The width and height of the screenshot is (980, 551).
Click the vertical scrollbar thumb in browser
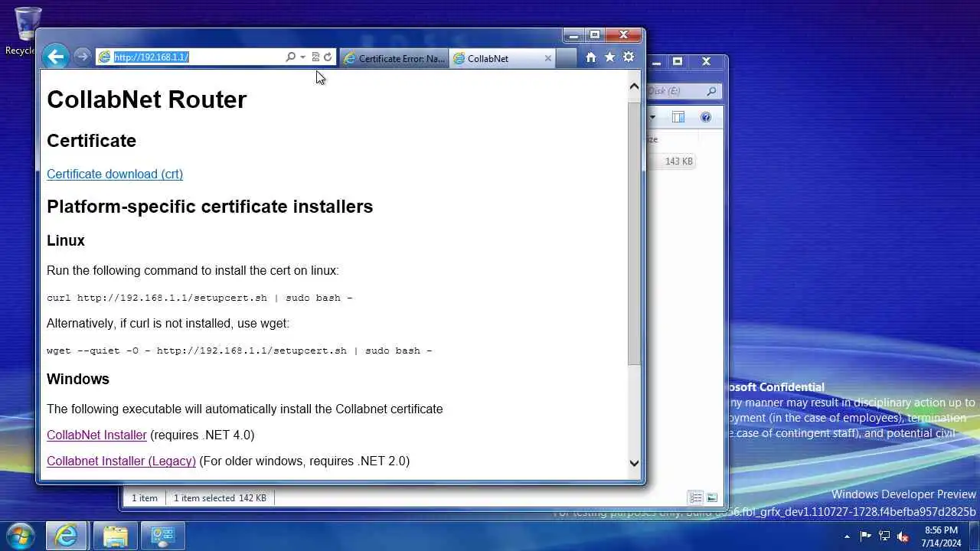(x=634, y=232)
